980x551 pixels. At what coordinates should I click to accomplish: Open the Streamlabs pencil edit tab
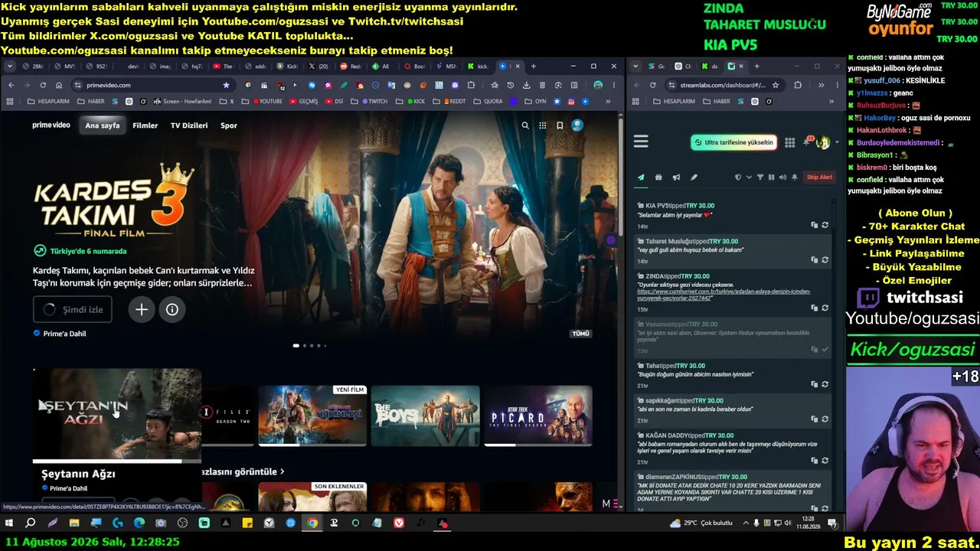694,178
